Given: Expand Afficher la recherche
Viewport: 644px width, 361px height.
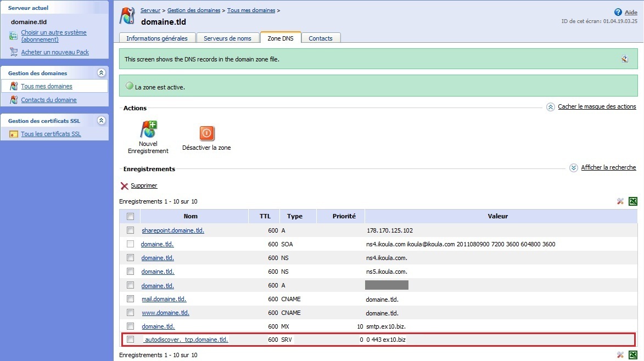Looking at the screenshot, I should click(607, 167).
